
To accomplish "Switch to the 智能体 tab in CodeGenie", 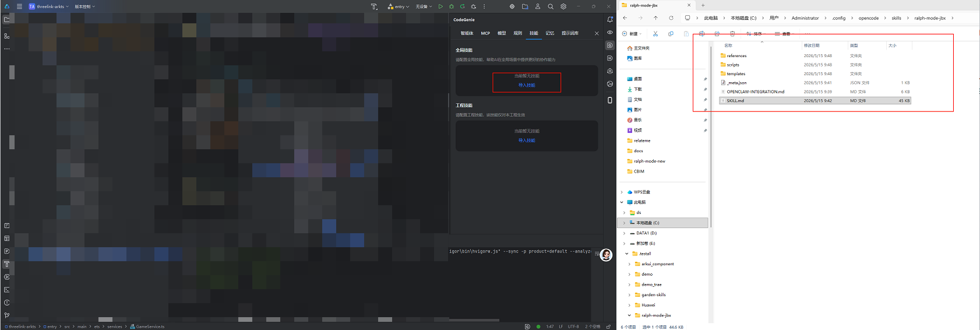I will point(467,33).
